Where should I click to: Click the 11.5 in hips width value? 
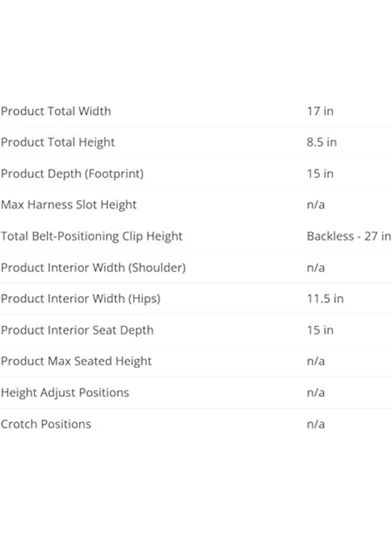coord(325,299)
